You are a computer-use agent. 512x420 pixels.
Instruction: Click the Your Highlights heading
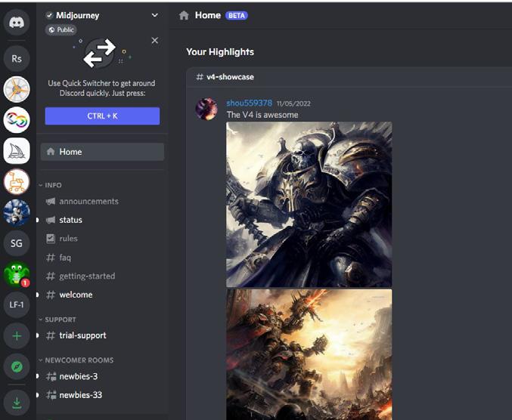pyautogui.click(x=220, y=52)
